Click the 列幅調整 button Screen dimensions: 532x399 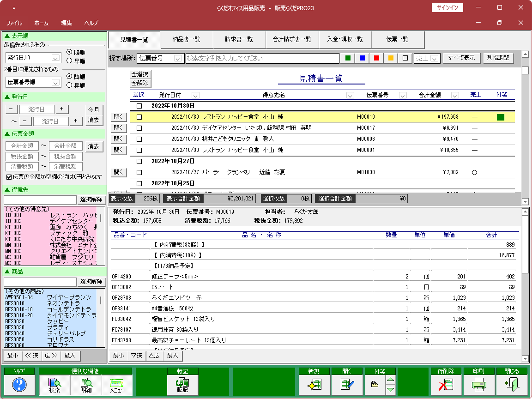[498, 58]
